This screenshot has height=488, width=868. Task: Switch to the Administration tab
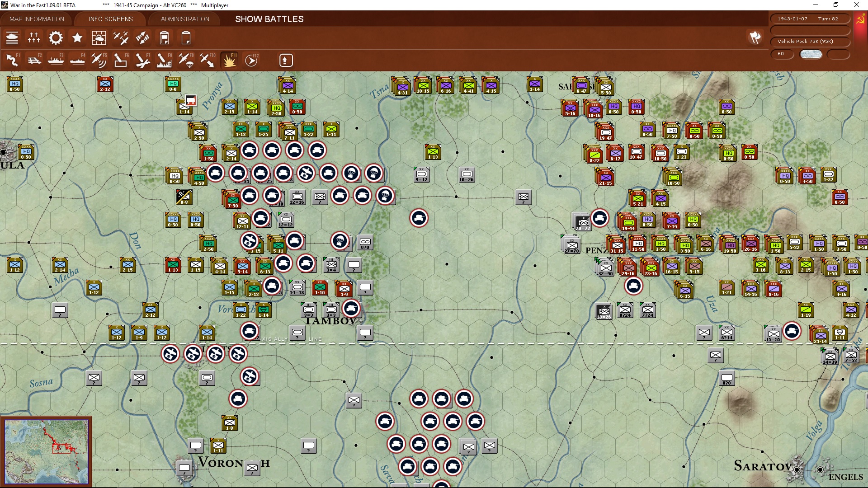[185, 19]
